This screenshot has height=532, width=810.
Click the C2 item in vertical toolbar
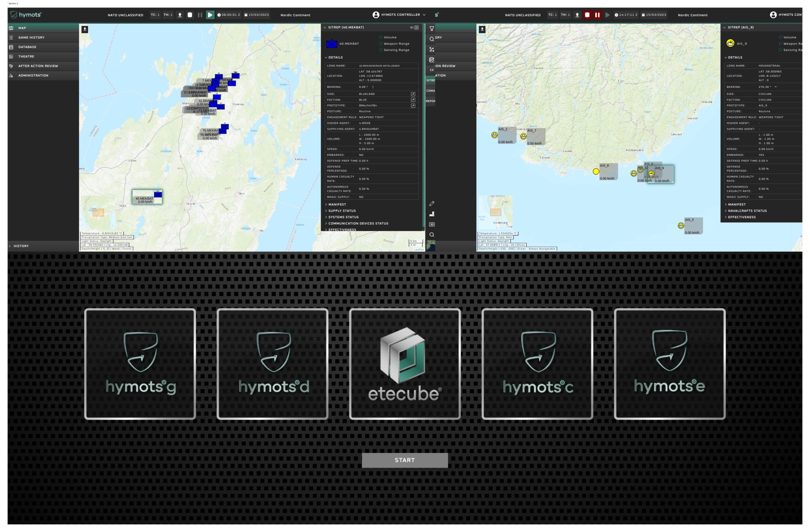pos(431,70)
